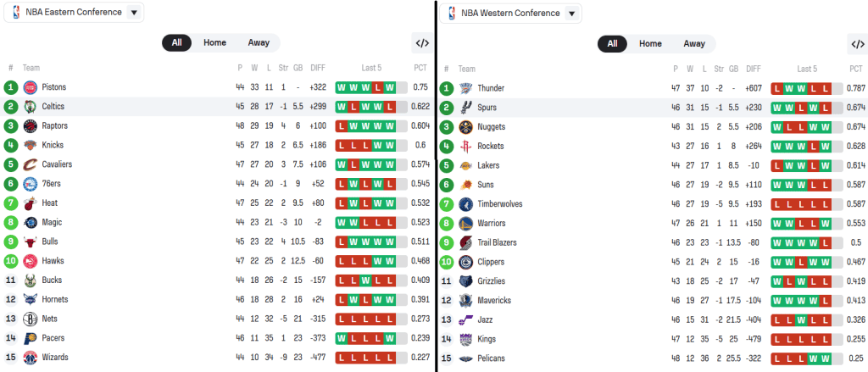Switch Eastern Conference standings to Away
This screenshot has height=372, width=868.
259,42
